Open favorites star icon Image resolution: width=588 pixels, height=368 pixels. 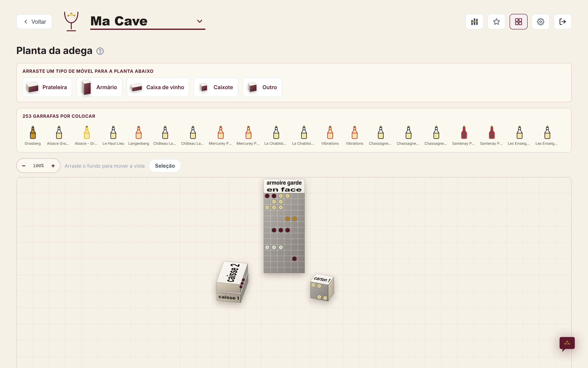coord(496,22)
